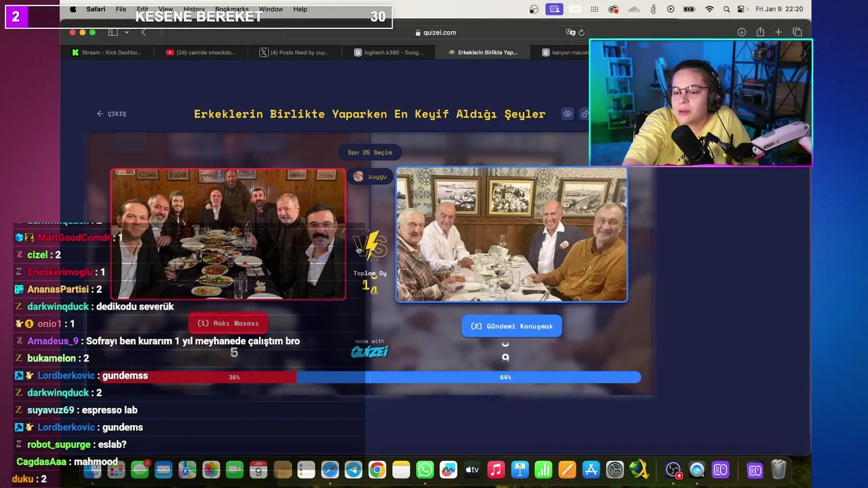Click the translate icon in address bar

pos(570,32)
